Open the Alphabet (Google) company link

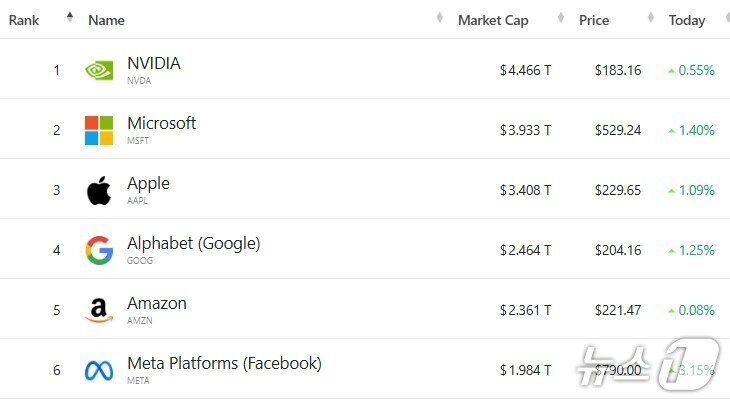point(193,244)
